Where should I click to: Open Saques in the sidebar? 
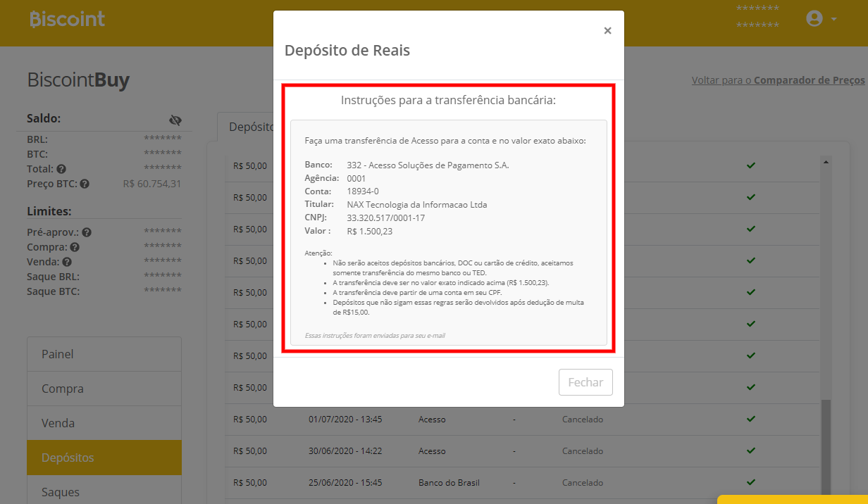[x=104, y=491]
